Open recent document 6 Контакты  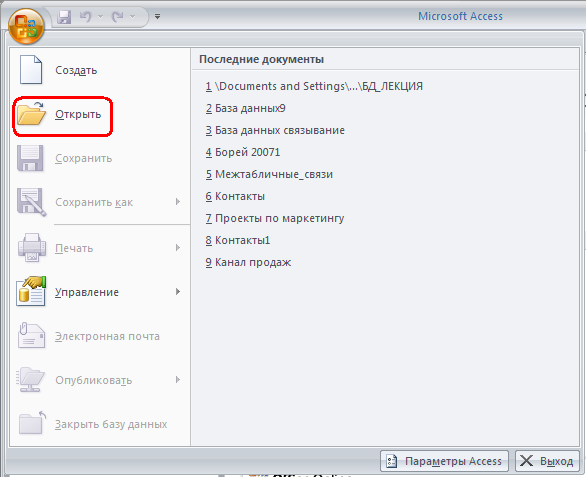pos(235,197)
